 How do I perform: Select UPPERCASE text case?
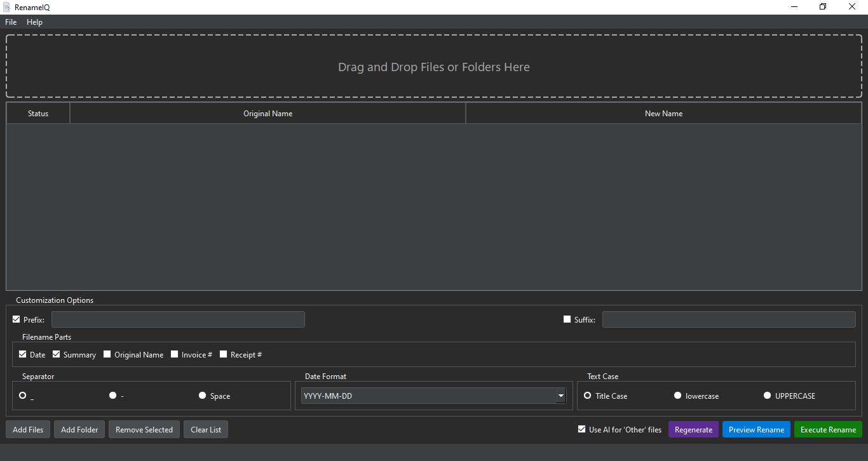tap(768, 396)
